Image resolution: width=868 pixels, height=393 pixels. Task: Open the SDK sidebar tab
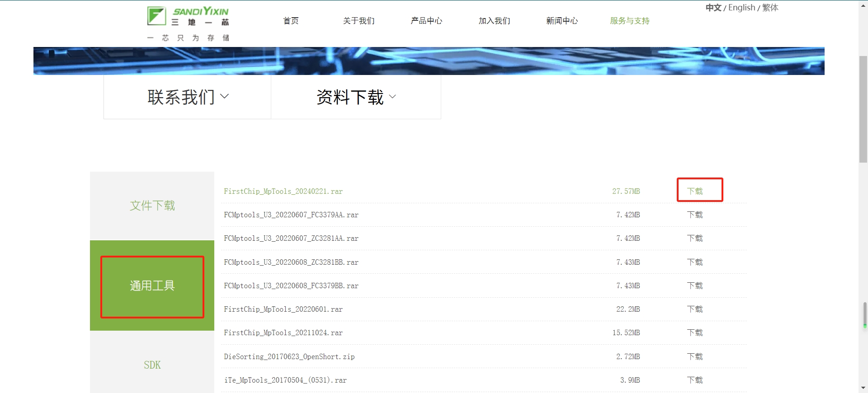point(152,365)
